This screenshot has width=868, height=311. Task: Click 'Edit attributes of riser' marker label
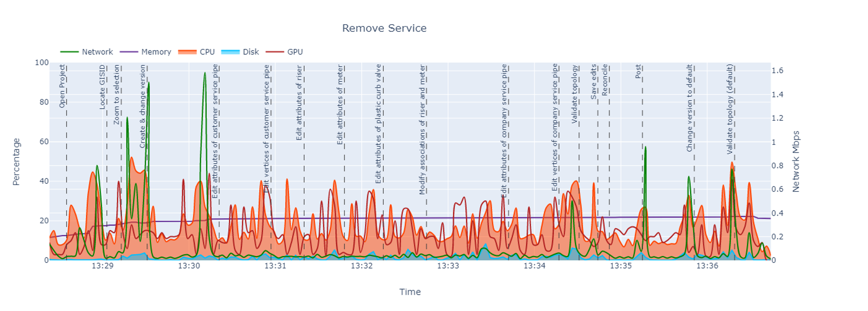tap(299, 103)
